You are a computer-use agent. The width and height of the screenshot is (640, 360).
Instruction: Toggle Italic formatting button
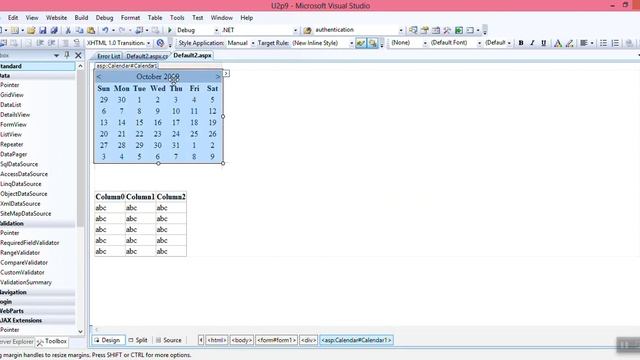click(x=532, y=43)
